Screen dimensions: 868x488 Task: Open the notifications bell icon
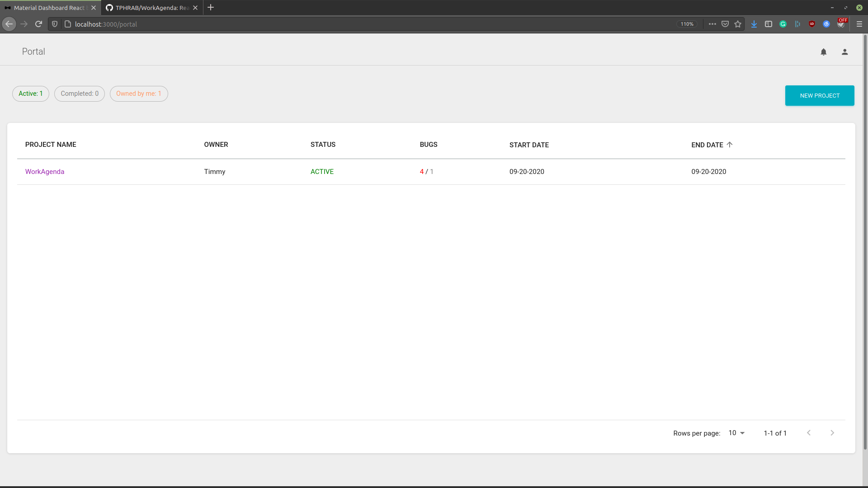[823, 52]
